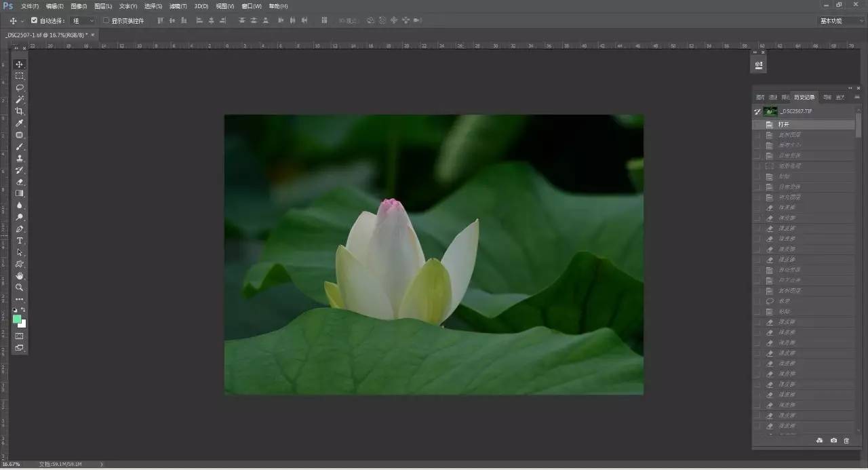Viewport: 868px width, 470px height.
Task: Click the Hand tool
Action: [20, 276]
